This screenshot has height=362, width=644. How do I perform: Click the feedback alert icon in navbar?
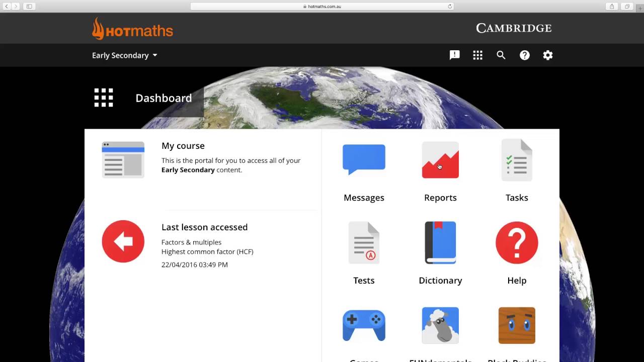coord(455,55)
